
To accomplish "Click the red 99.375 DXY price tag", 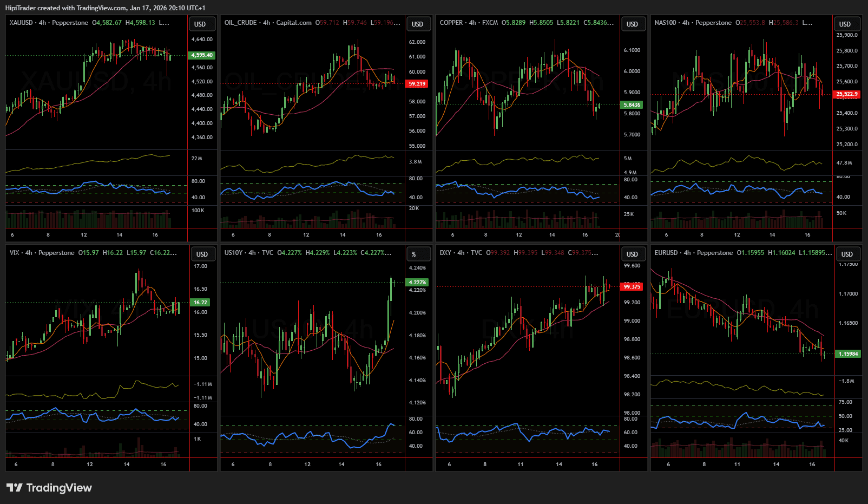I will click(632, 286).
